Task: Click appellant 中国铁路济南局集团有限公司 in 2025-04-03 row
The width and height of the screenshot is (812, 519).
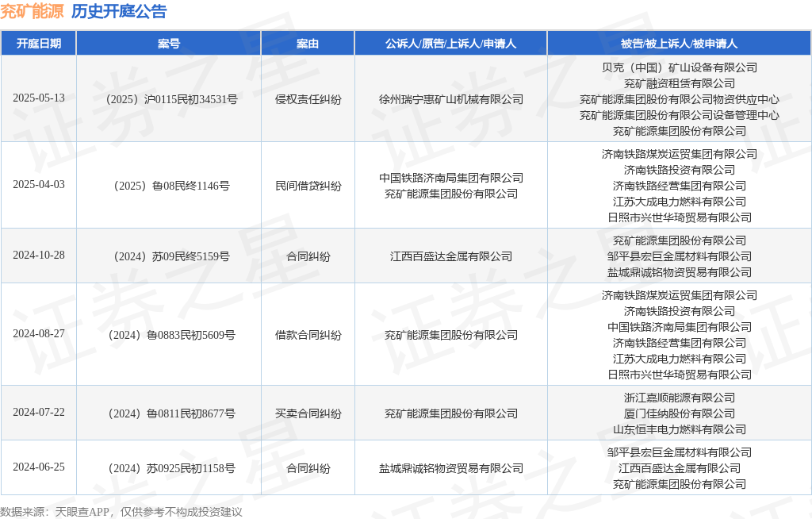Action: click(451, 178)
